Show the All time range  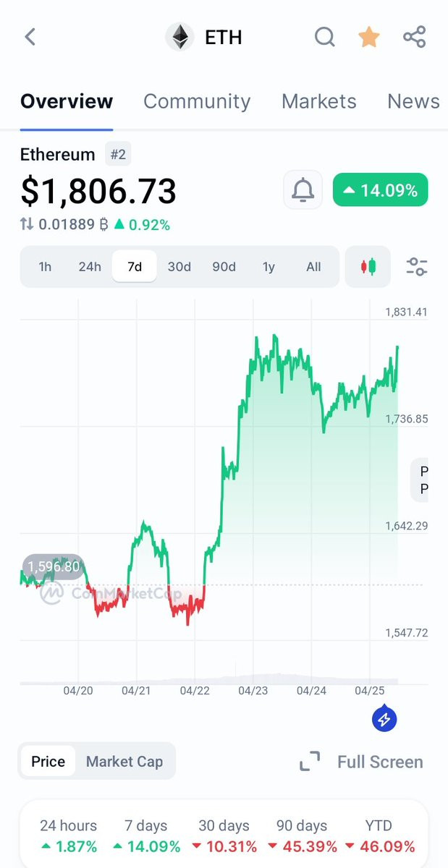click(x=313, y=267)
